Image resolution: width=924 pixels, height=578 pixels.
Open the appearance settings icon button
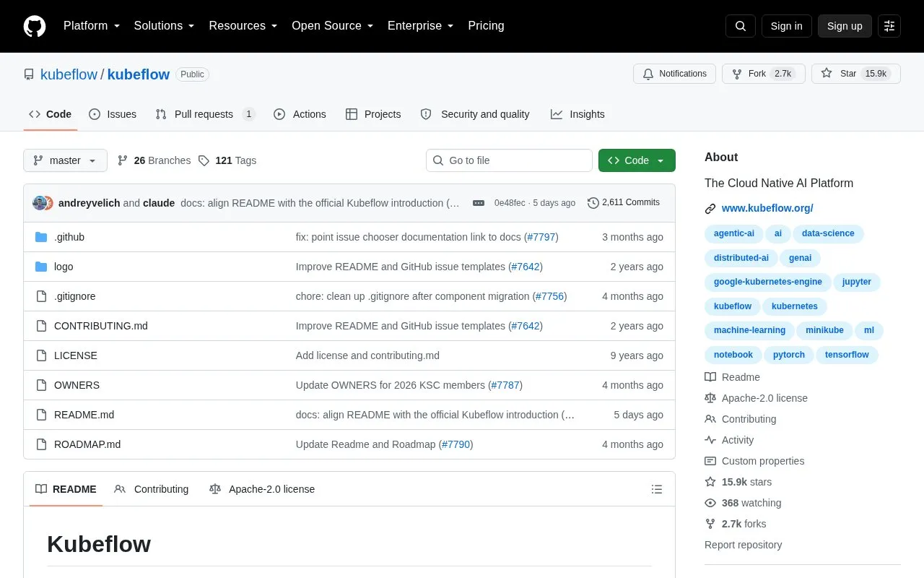(889, 26)
